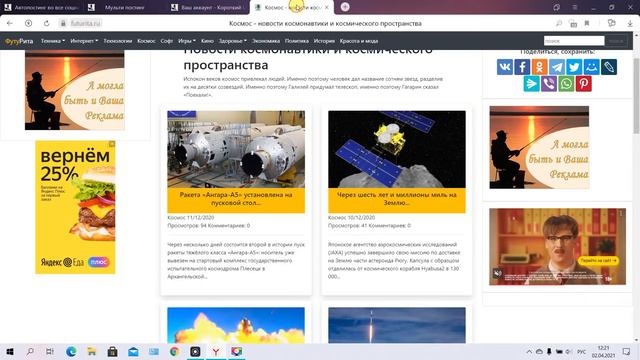Viewport: 640px width, 360px height.
Task: Share the page on Twitter
Action: (x=574, y=67)
